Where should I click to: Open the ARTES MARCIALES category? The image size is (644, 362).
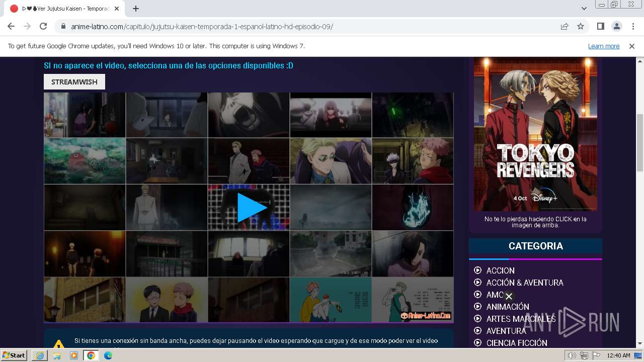pos(521,319)
